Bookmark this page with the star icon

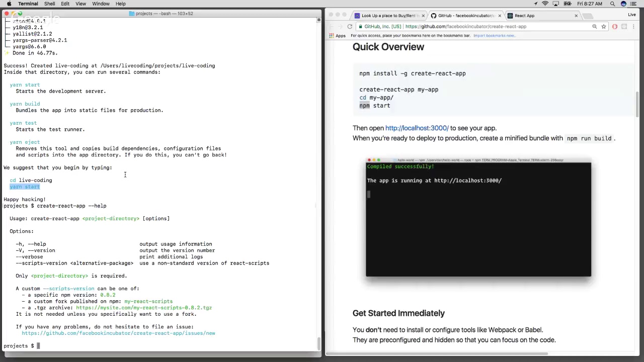[x=604, y=27]
